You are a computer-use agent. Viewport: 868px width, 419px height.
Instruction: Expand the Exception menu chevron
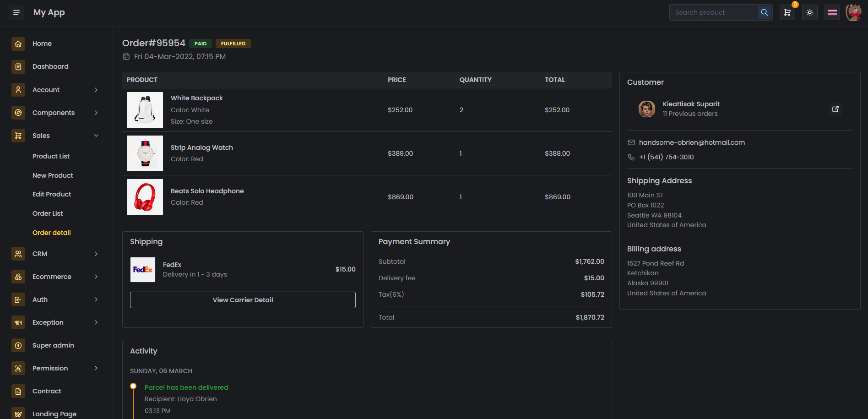pos(96,322)
